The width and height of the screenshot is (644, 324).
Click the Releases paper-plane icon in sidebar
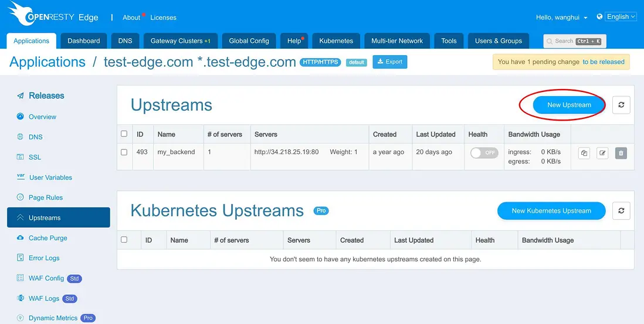20,96
